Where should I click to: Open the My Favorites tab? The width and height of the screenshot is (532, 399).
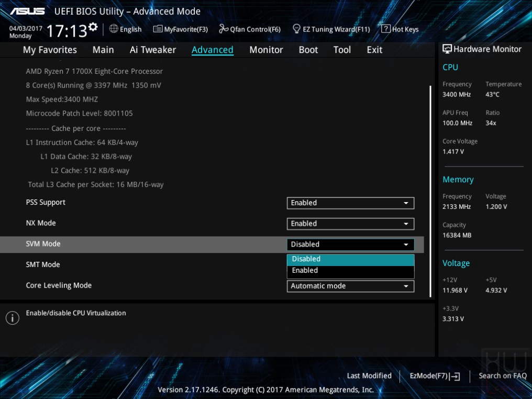(x=50, y=50)
